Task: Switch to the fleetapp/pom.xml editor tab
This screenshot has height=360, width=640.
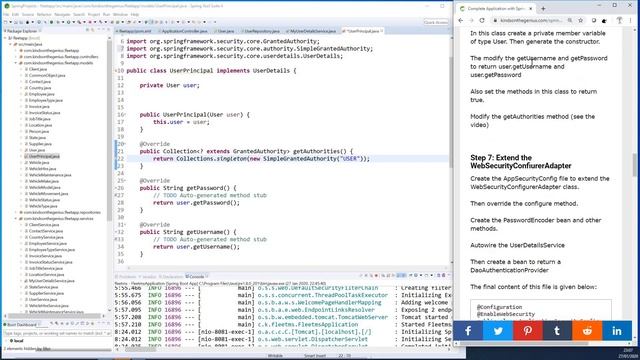Action: tap(135, 31)
